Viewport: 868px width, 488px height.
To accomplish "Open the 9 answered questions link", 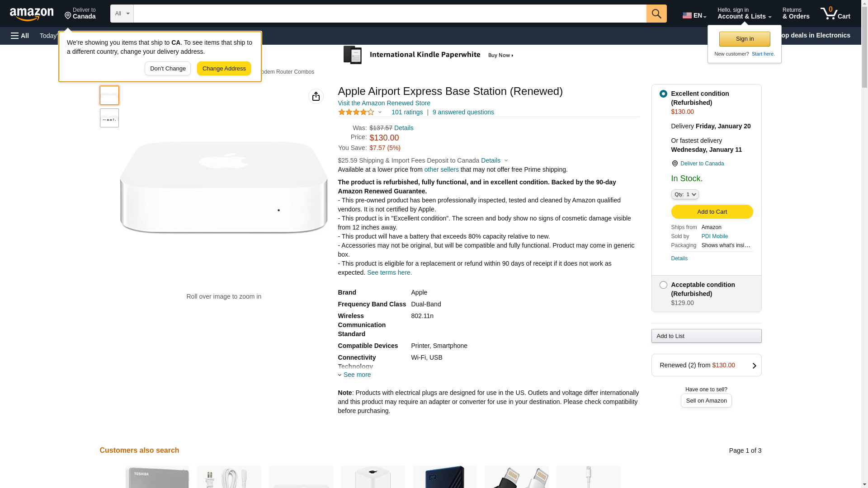I will (x=463, y=112).
